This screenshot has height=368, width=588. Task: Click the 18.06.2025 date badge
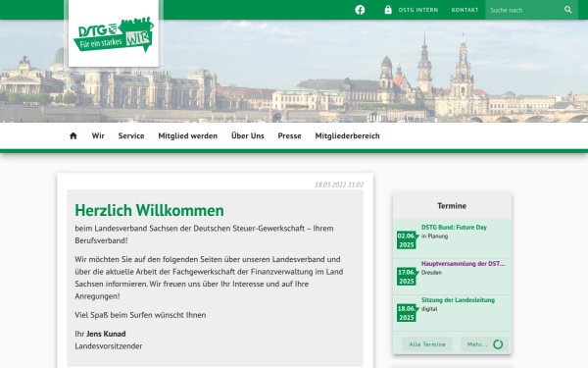(x=407, y=313)
